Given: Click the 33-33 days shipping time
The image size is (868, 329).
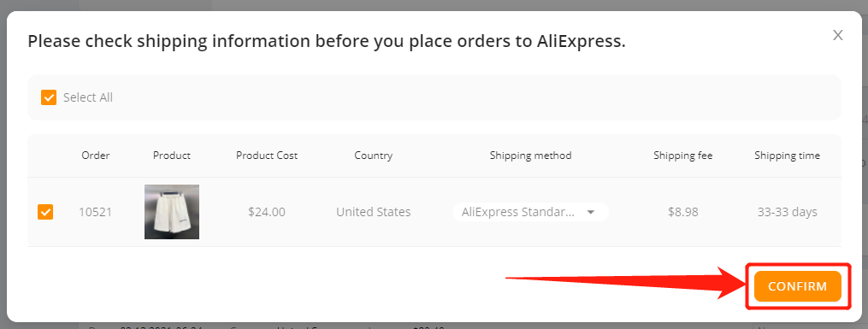Looking at the screenshot, I should [x=787, y=212].
